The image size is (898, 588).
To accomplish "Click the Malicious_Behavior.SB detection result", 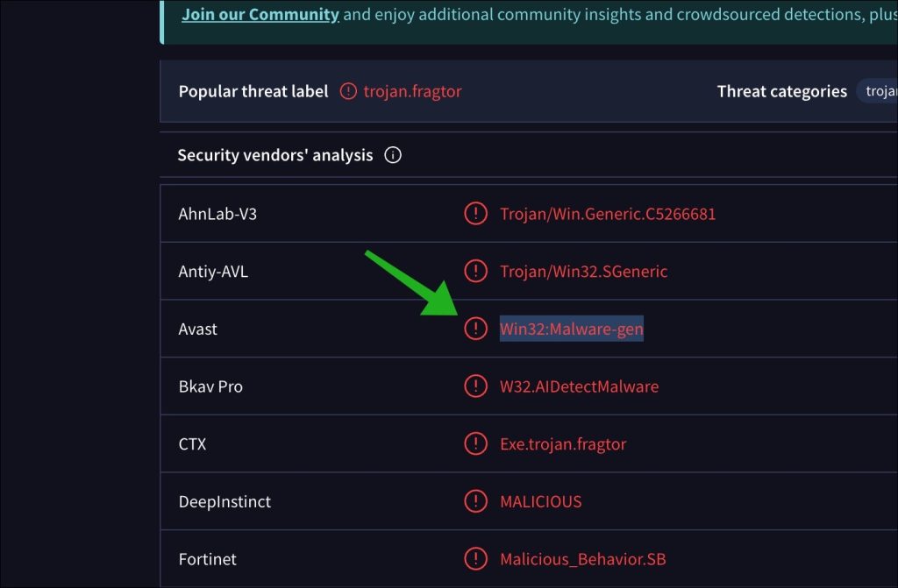I will click(x=583, y=559).
